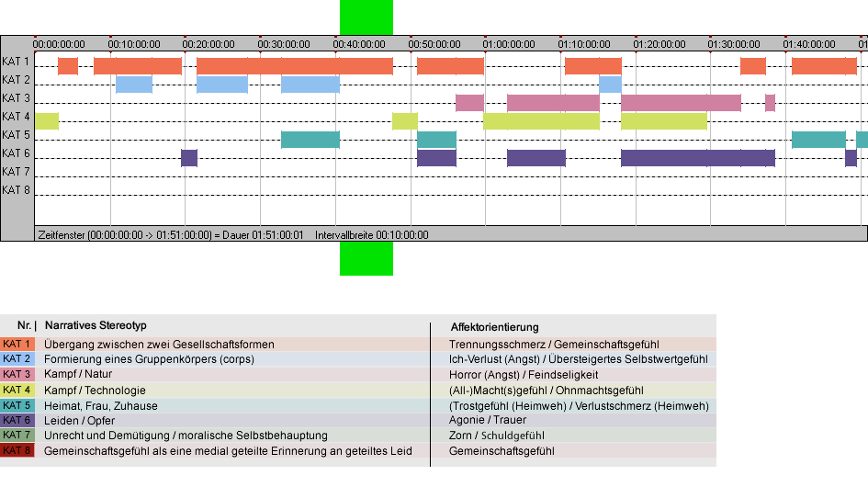Select 'Agonie / Trauer' affect text

[488, 420]
